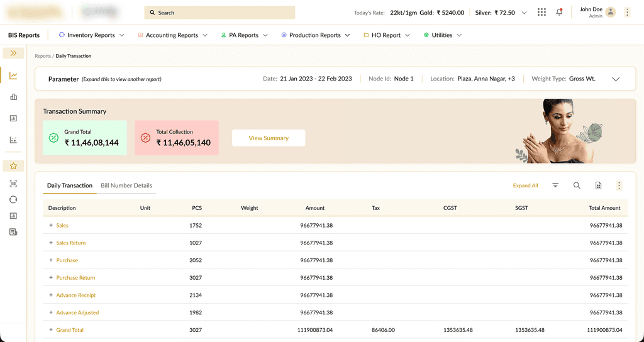Open the scatter plot sidebar icon
Image resolution: width=644 pixels, height=342 pixels.
click(x=14, y=140)
